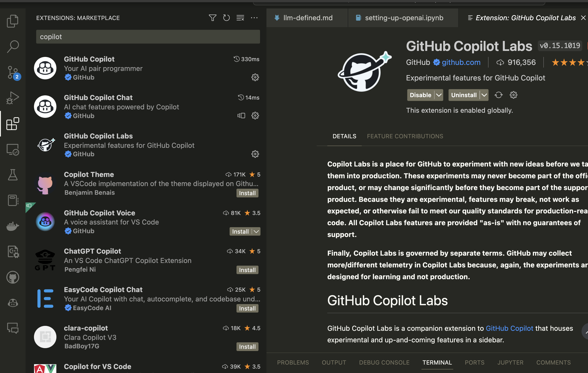The width and height of the screenshot is (588, 373).
Task: Open Run and Debug view
Action: [x=13, y=98]
